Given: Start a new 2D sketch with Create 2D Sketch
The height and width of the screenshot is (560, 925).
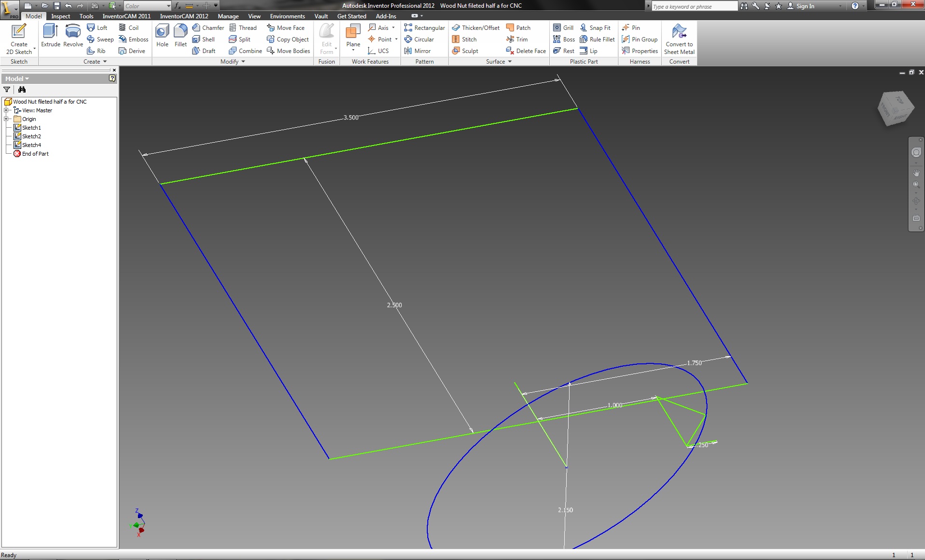Looking at the screenshot, I should pos(19,39).
